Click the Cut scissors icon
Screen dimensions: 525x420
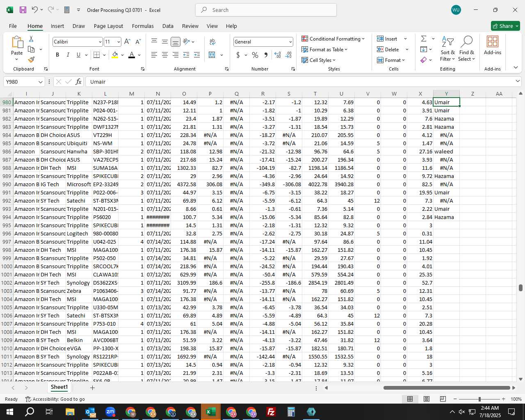31,39
